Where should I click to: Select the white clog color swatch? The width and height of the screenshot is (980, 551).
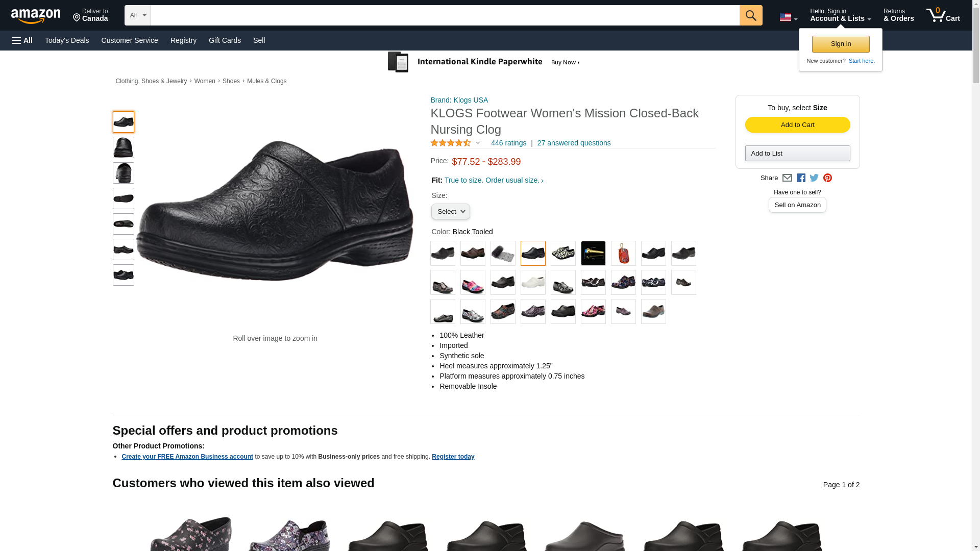click(533, 283)
